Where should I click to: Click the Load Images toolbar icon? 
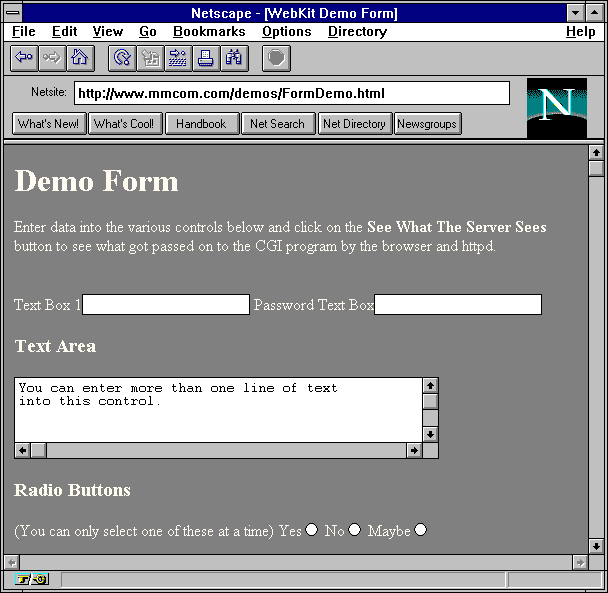coord(150,58)
